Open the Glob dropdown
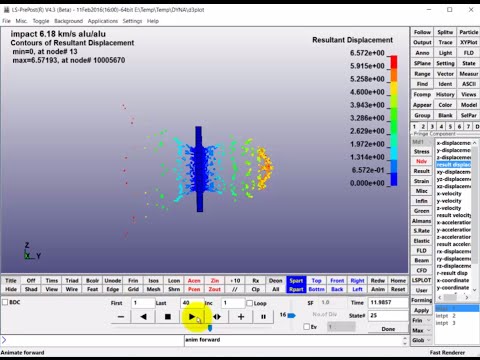 (x=421, y=340)
